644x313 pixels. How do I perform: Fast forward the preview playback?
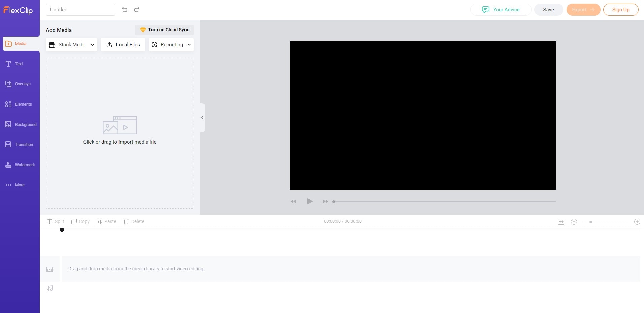pos(325,201)
